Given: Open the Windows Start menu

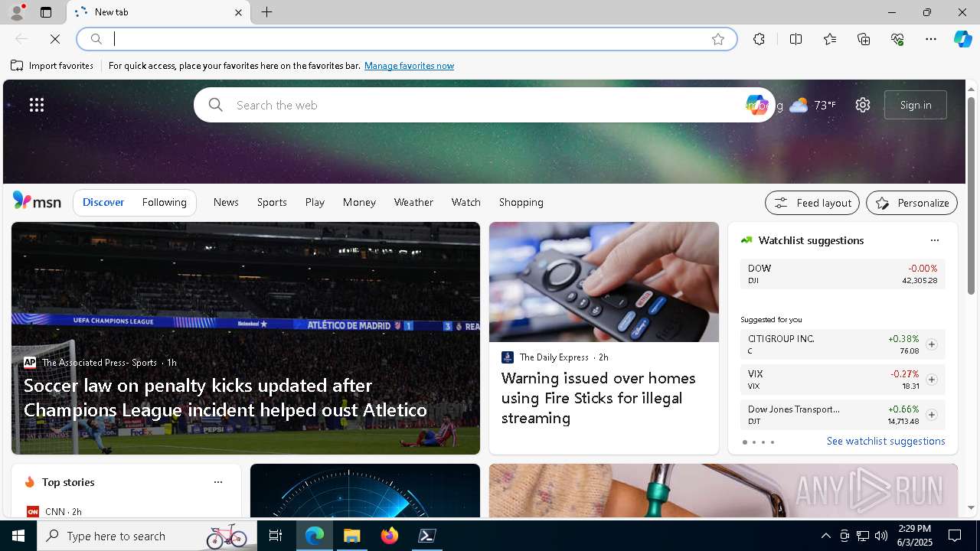Looking at the screenshot, I should [18, 536].
